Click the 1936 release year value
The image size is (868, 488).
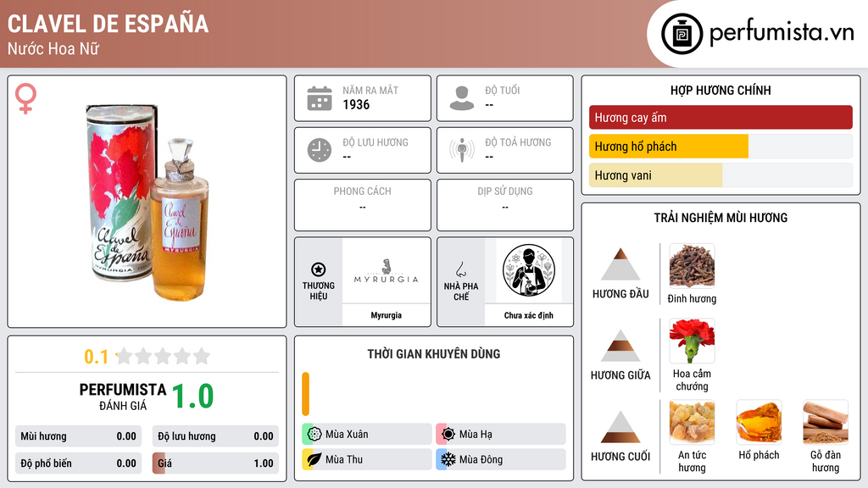356,104
